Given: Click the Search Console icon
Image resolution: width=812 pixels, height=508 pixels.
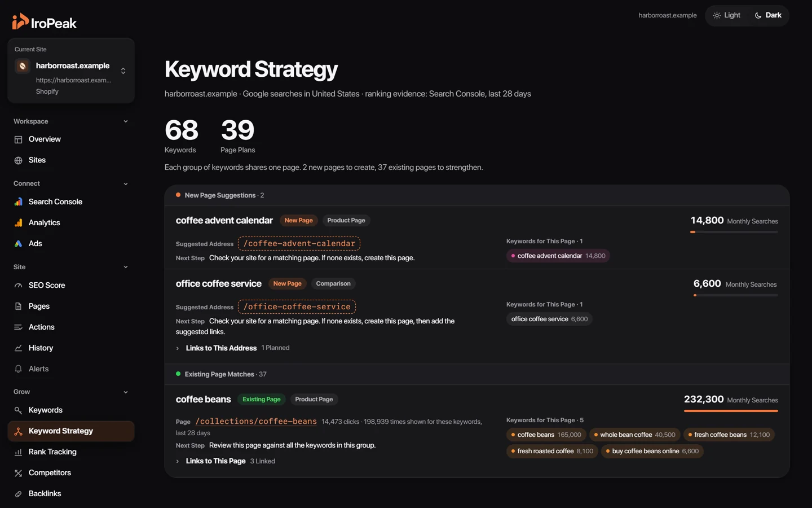Looking at the screenshot, I should click(x=18, y=202).
